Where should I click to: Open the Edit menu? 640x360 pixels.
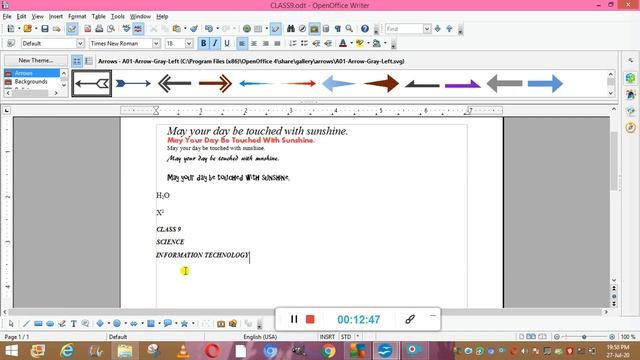(x=21, y=16)
